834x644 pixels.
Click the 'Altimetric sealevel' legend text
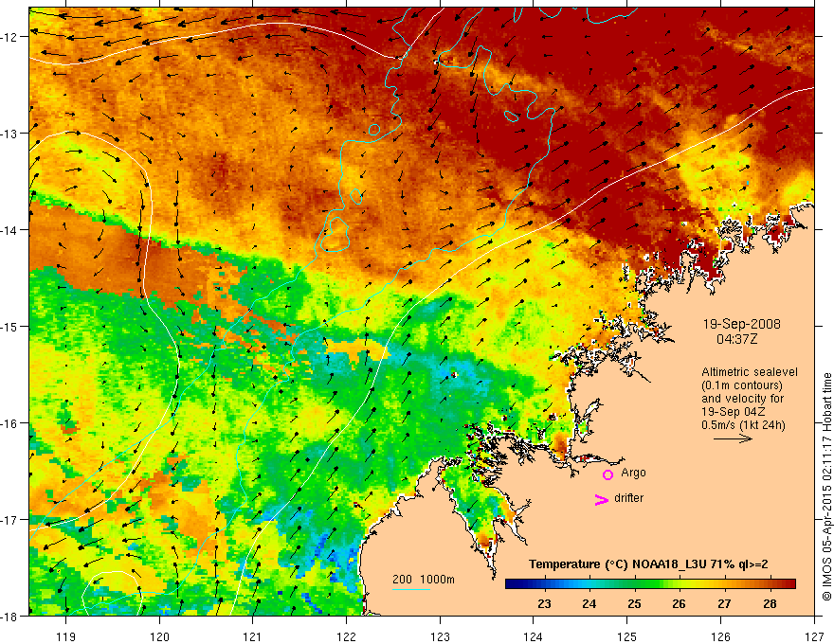point(750,372)
